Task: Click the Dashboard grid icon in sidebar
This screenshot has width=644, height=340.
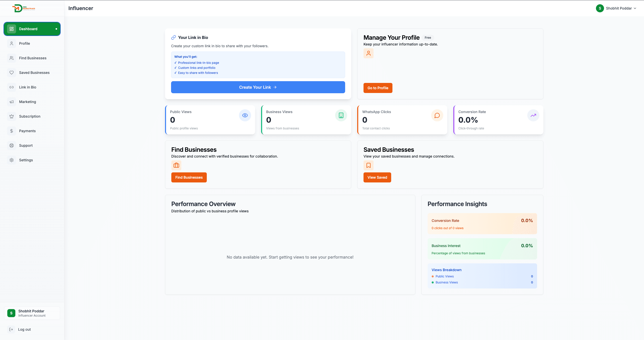Action: pyautogui.click(x=12, y=29)
